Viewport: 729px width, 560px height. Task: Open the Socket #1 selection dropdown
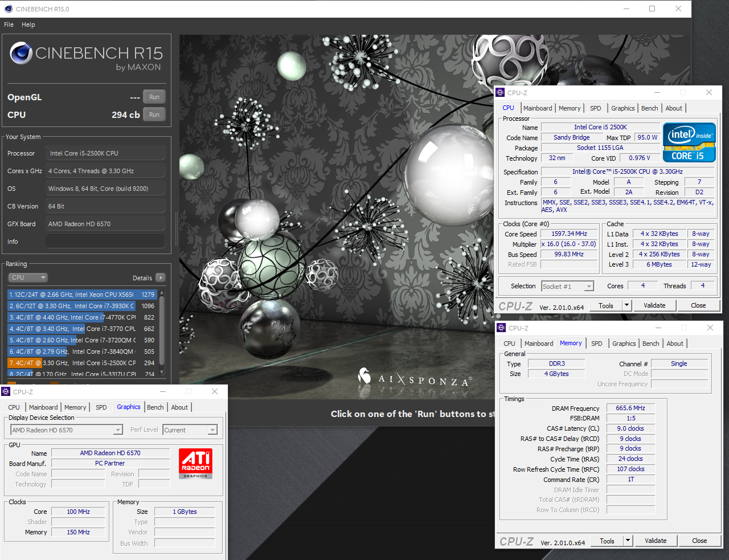pyautogui.click(x=567, y=286)
